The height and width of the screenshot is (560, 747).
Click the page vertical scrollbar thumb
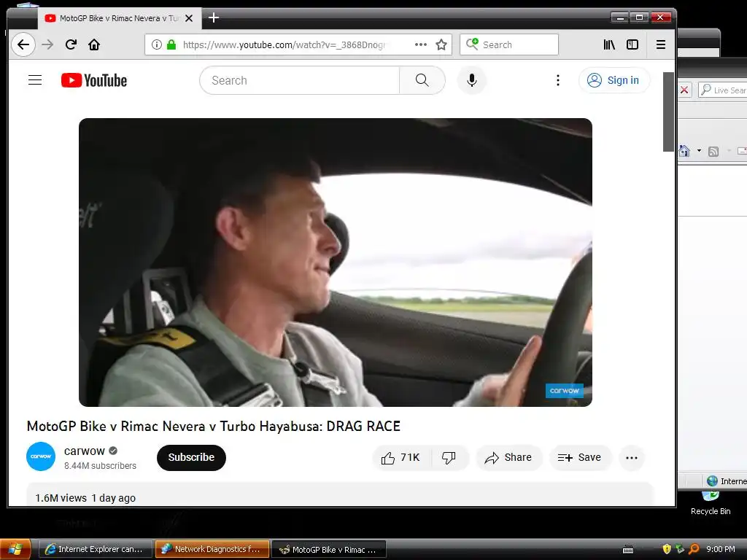tap(668, 112)
